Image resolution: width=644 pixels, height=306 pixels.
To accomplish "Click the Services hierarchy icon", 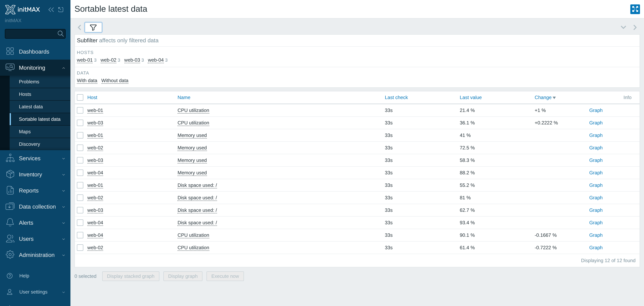I will 10,158.
